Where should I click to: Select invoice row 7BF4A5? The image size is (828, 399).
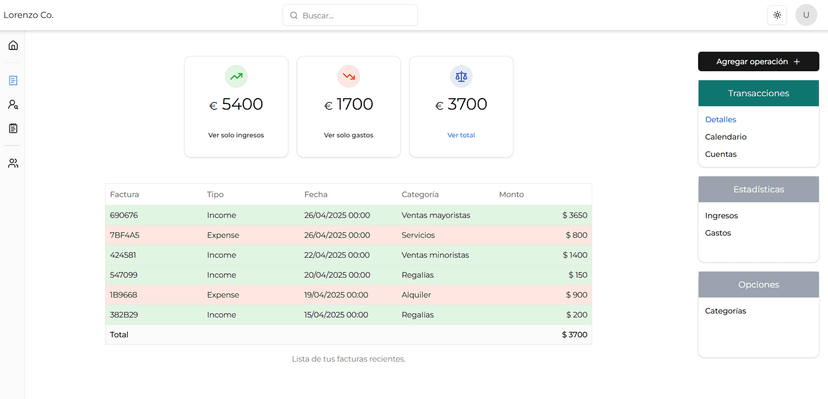(x=349, y=235)
